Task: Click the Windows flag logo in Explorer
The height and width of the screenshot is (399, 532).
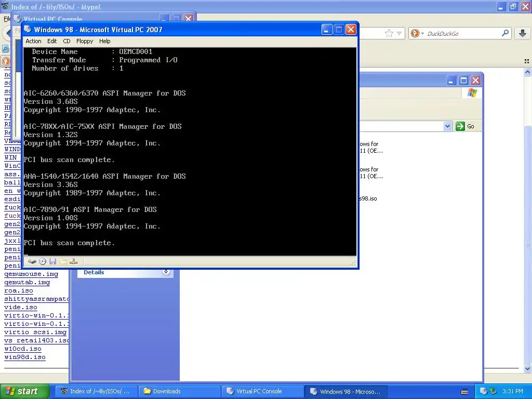Action: coord(472,93)
